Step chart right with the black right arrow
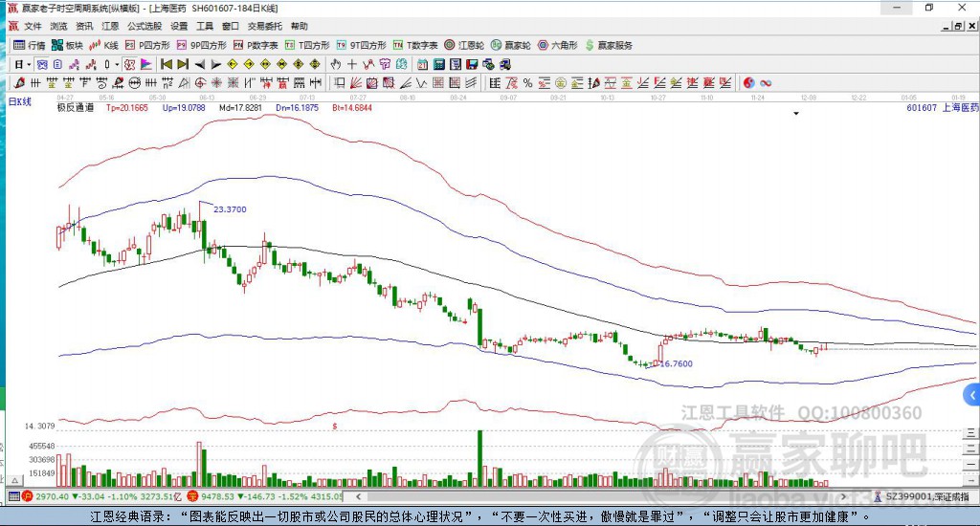This screenshot has height=526, width=980. [x=215, y=64]
